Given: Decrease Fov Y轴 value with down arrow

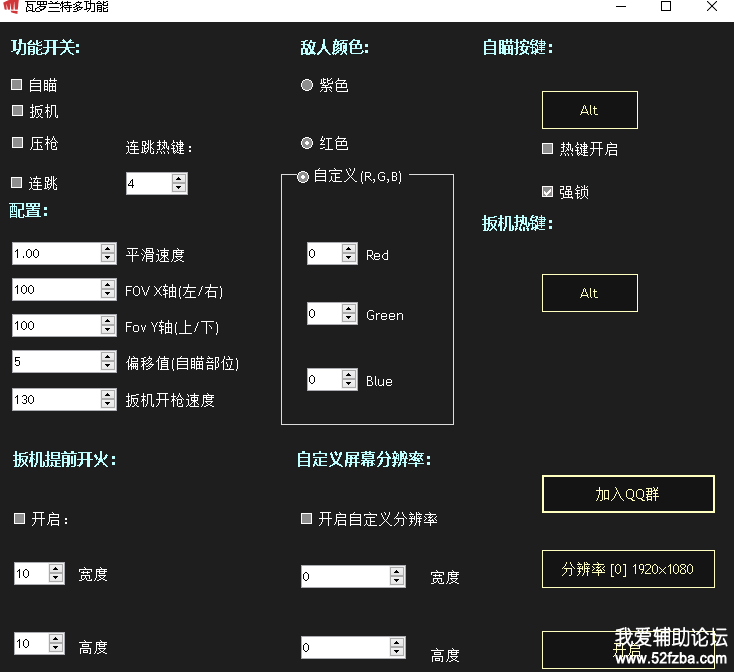Looking at the screenshot, I should (108, 330).
